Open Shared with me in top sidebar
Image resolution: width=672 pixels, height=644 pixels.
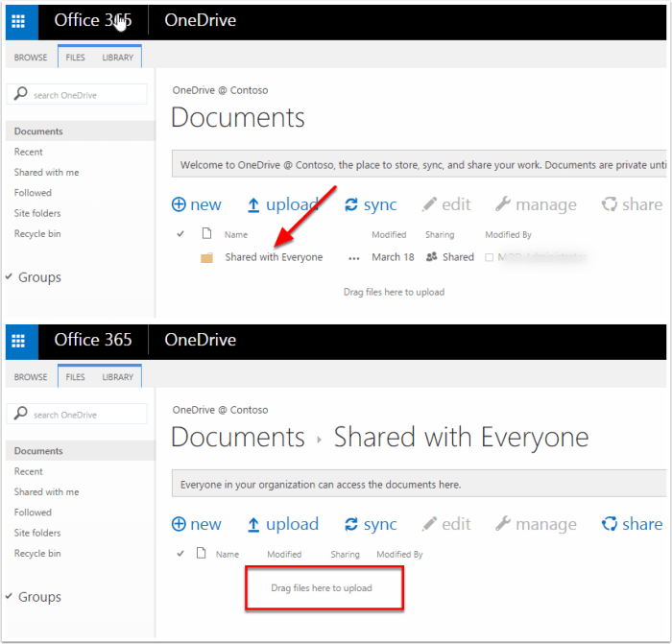tap(46, 172)
